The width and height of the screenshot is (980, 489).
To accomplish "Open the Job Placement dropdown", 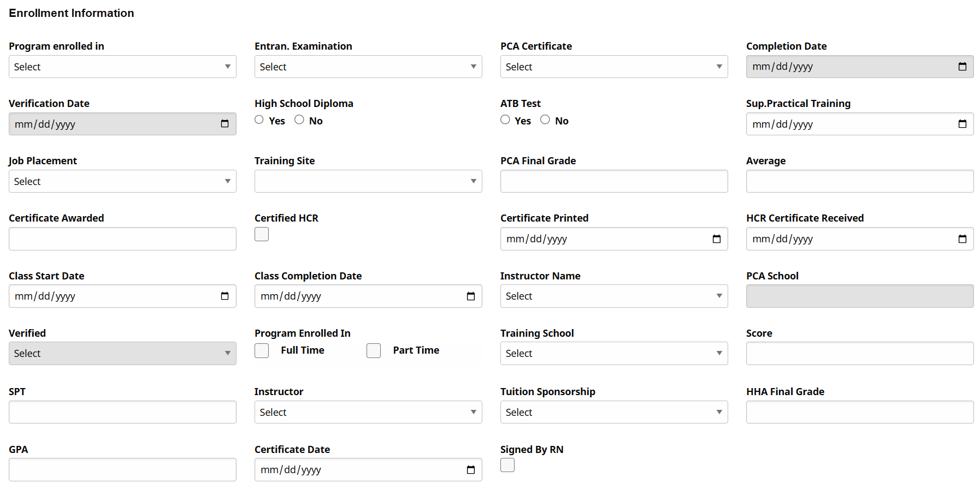I will pos(122,181).
